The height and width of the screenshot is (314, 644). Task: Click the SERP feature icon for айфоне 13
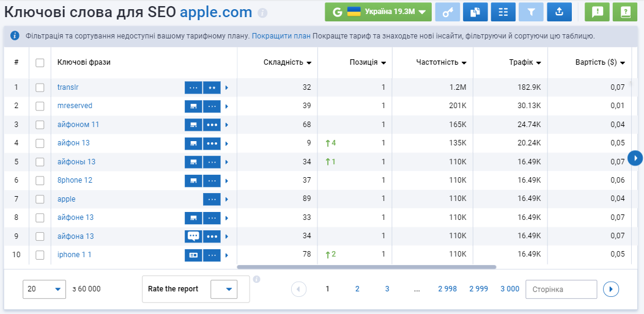[193, 217]
